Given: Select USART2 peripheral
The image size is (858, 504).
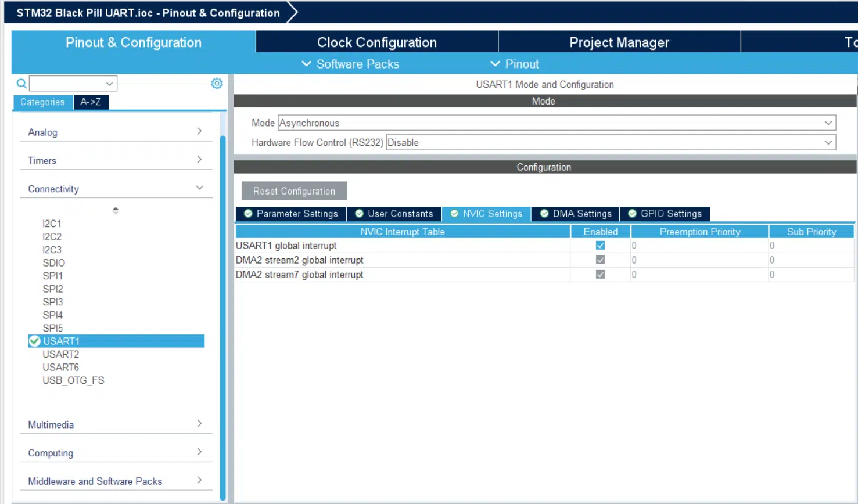Looking at the screenshot, I should click(x=60, y=354).
